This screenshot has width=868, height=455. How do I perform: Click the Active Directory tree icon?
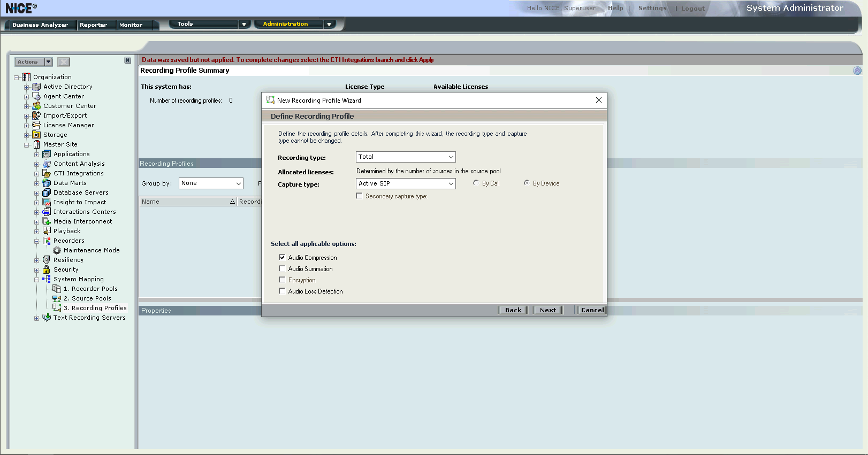pos(36,87)
